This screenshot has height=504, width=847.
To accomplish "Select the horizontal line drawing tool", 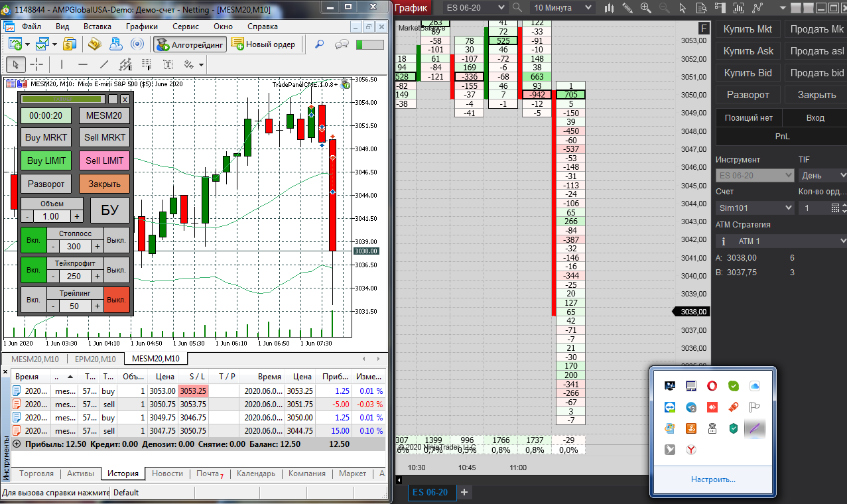I will click(x=82, y=64).
